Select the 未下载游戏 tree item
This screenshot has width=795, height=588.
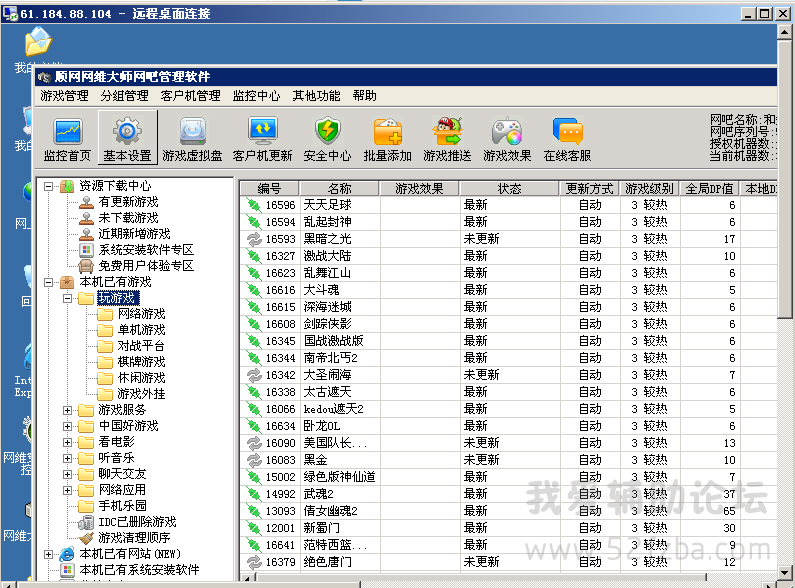click(128, 218)
